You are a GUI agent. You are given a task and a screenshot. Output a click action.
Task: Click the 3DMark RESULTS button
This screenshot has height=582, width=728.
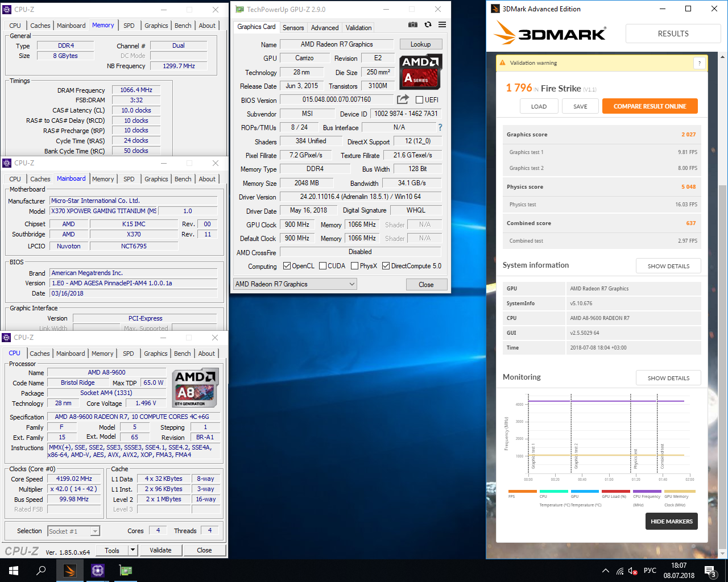click(673, 34)
